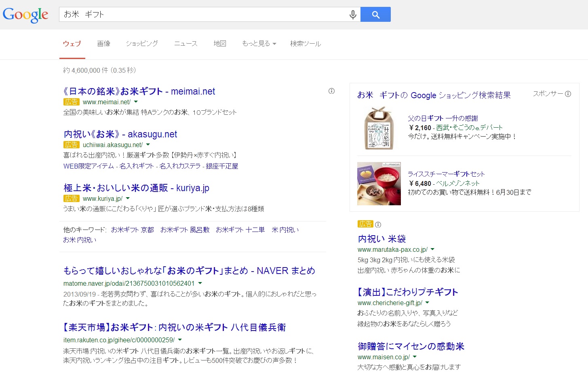Click the ¥2,160 price text

point(420,128)
